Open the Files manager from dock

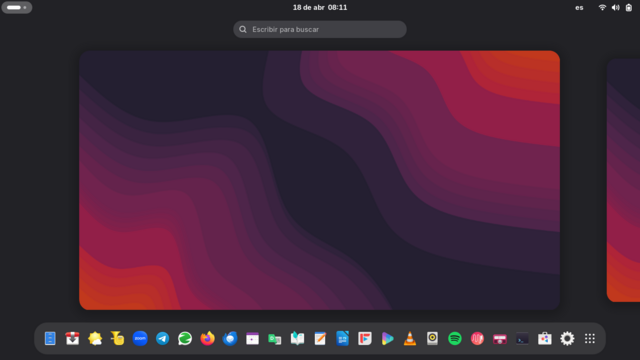[50, 338]
